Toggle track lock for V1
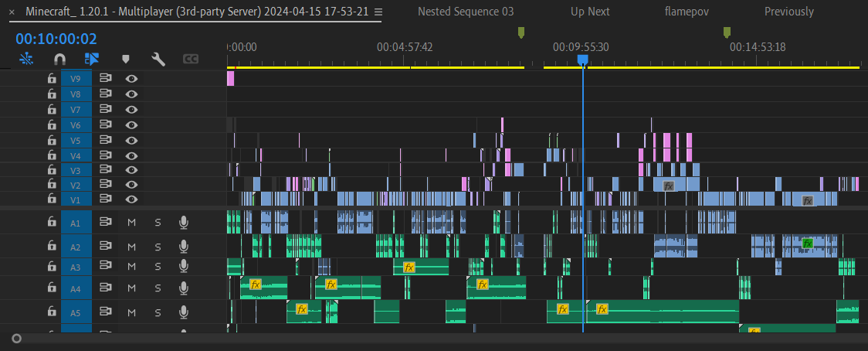 [52, 199]
